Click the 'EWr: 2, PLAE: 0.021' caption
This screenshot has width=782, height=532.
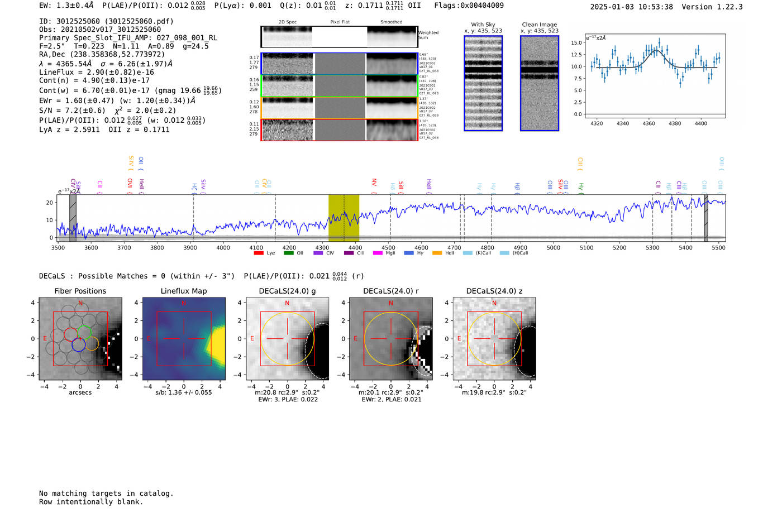click(x=391, y=399)
